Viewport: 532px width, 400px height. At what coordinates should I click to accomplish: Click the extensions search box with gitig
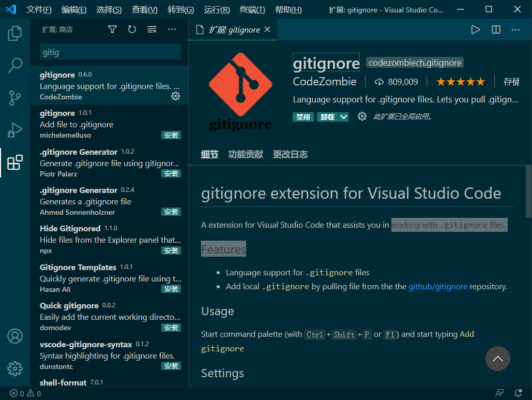coord(110,52)
